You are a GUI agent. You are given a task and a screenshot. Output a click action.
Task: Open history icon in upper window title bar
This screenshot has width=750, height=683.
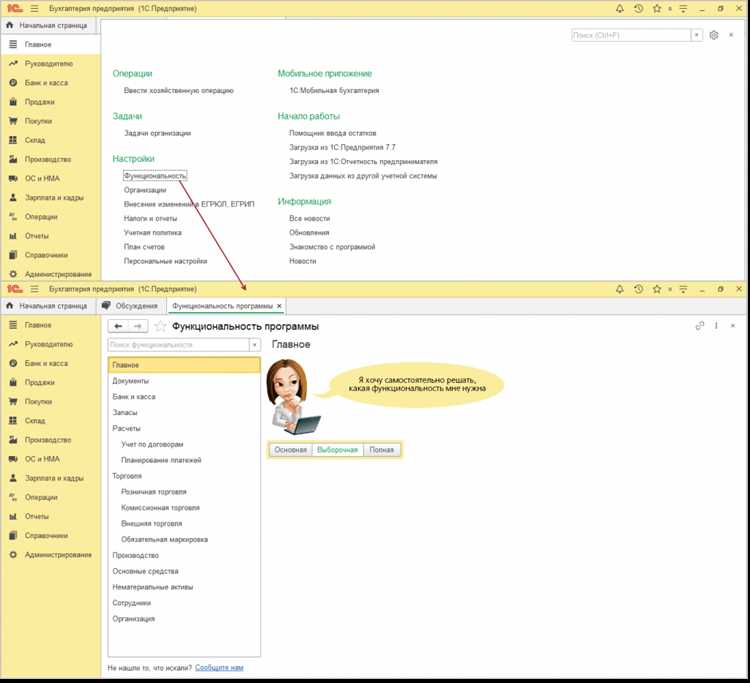[638, 9]
